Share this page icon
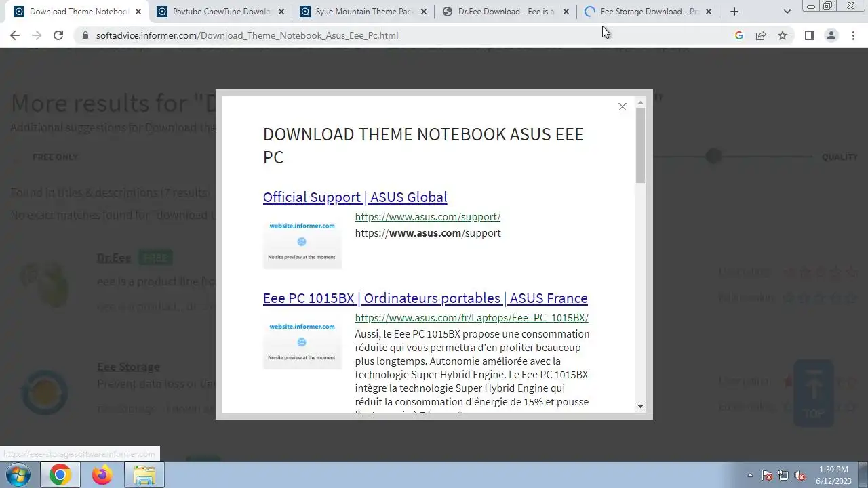868x488 pixels. (761, 35)
